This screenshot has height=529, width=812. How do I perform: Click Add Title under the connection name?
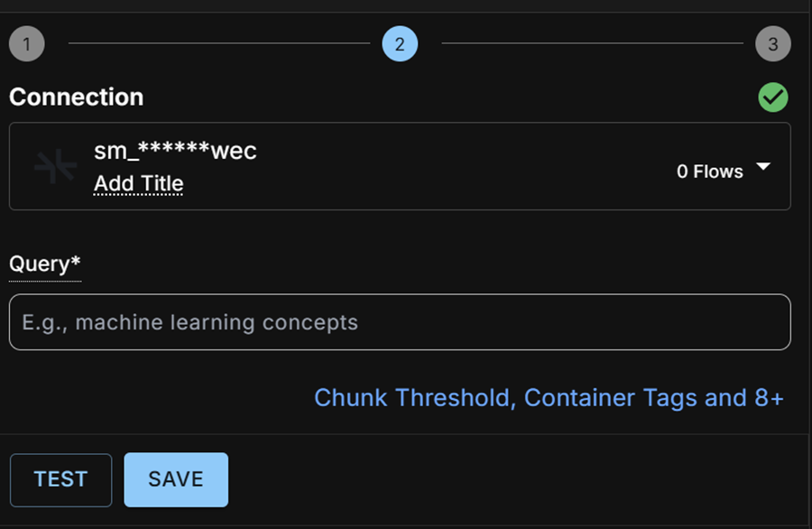pos(138,183)
